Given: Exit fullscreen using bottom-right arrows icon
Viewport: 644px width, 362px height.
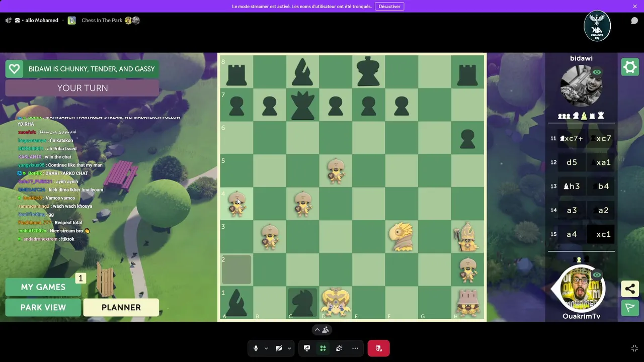Looking at the screenshot, I should [634, 348].
